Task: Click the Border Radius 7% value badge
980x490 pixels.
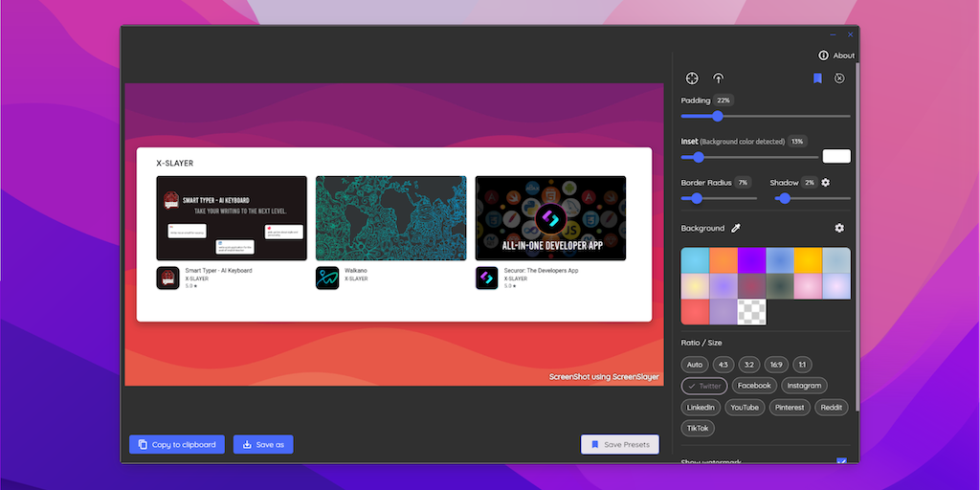Action: tap(743, 183)
